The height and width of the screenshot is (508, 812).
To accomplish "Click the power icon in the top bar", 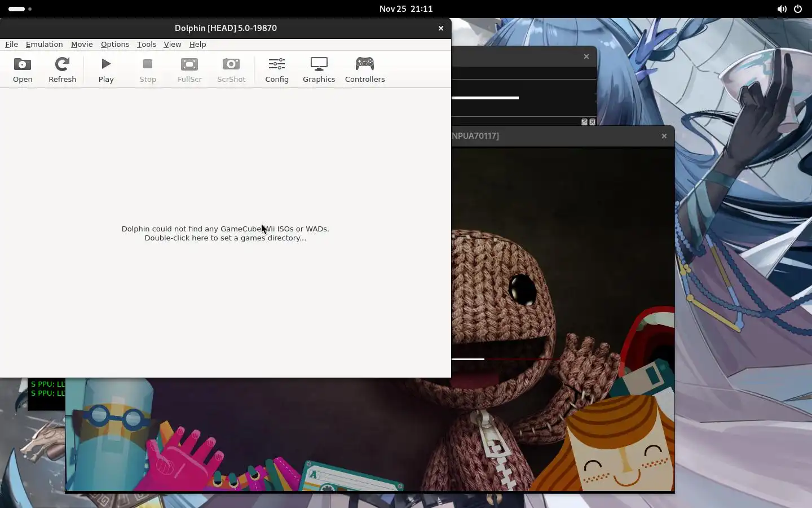I will pos(798,9).
